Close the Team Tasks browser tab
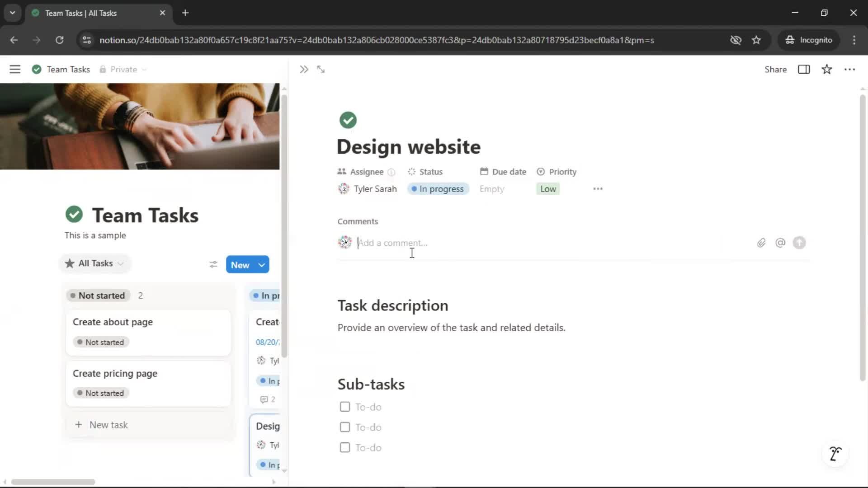Image resolution: width=868 pixels, height=488 pixels. [x=162, y=13]
